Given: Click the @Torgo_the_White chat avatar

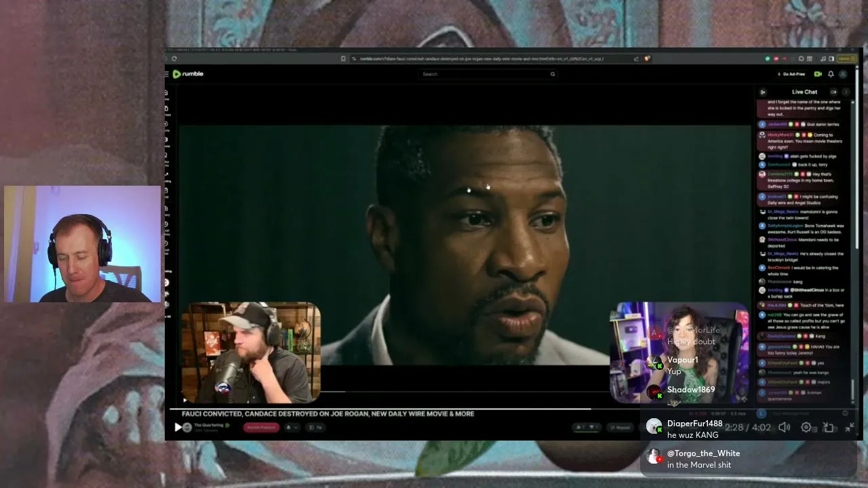Looking at the screenshot, I should pos(654,456).
